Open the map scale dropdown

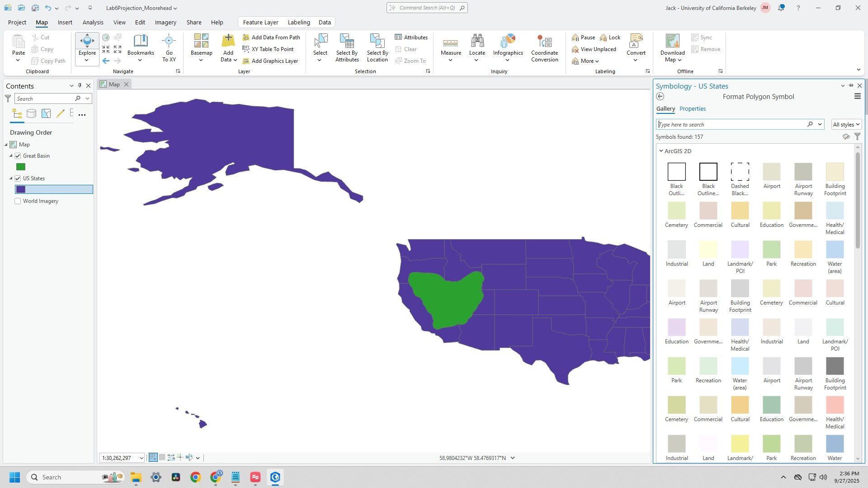(x=141, y=458)
